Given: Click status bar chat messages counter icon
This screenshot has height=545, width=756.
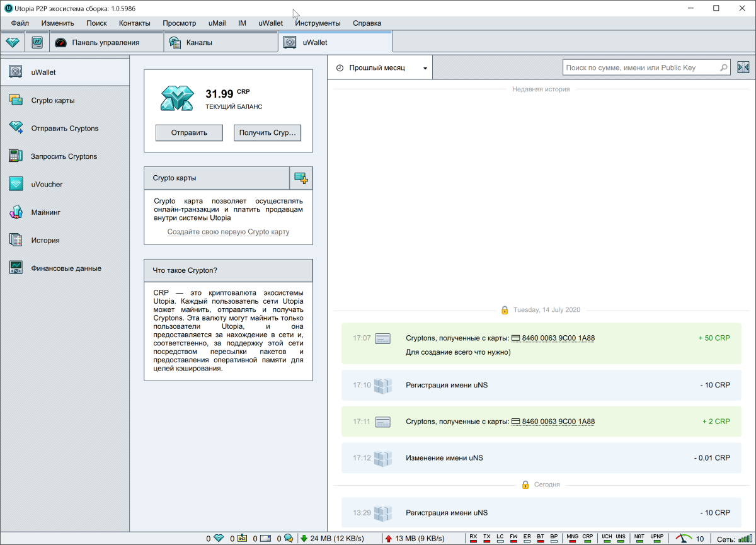Looking at the screenshot, I should tap(289, 538).
